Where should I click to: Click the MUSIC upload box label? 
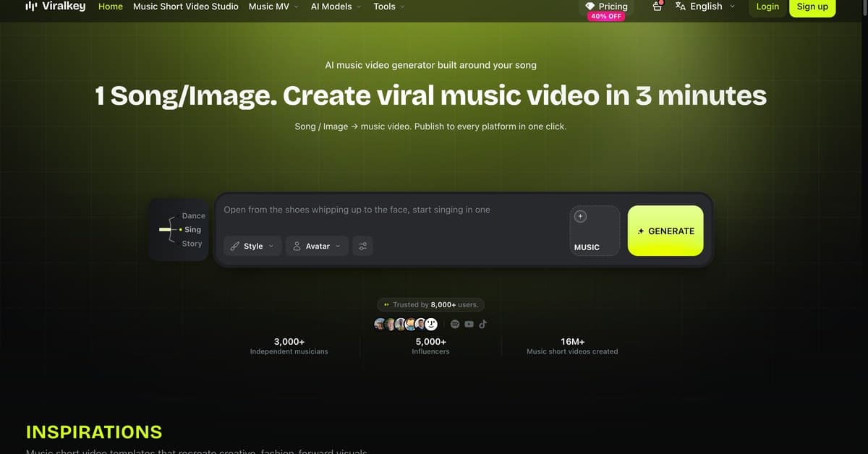[587, 247]
